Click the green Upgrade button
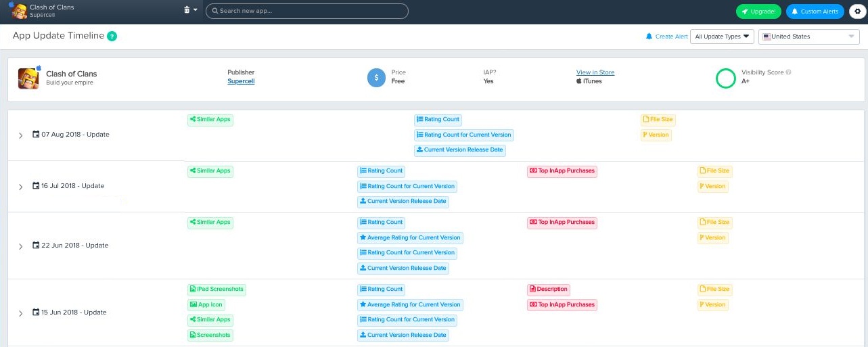The height and width of the screenshot is (347, 868). click(758, 11)
